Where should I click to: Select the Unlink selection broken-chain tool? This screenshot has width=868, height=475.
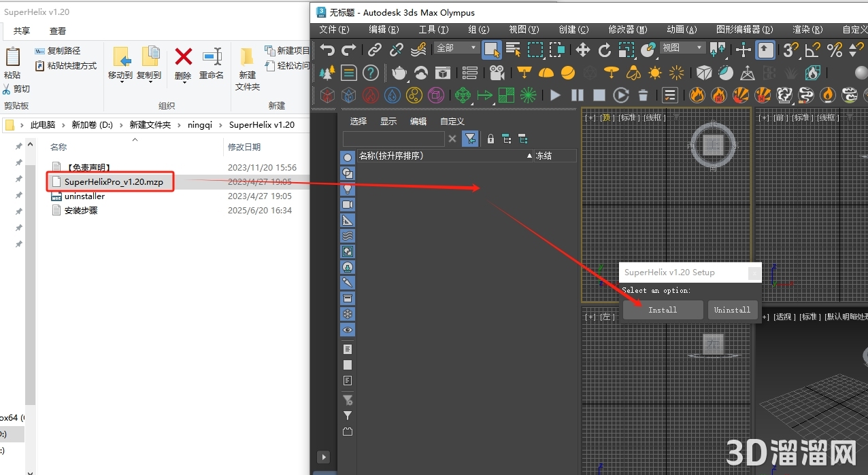coord(397,50)
